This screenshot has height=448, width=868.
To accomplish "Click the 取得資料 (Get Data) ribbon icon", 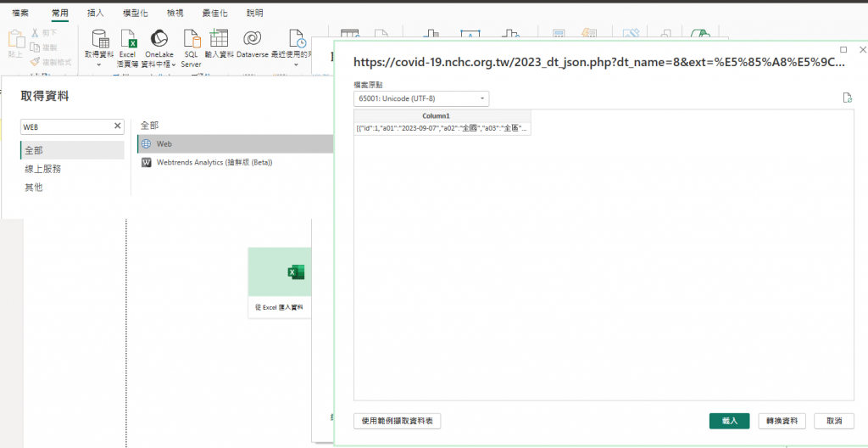I will point(100,39).
